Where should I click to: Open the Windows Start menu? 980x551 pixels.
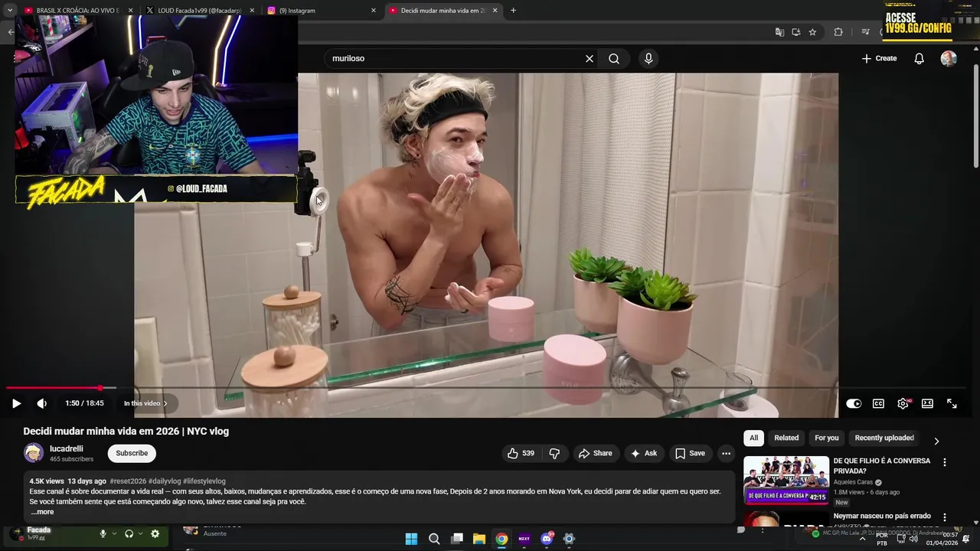(x=411, y=539)
